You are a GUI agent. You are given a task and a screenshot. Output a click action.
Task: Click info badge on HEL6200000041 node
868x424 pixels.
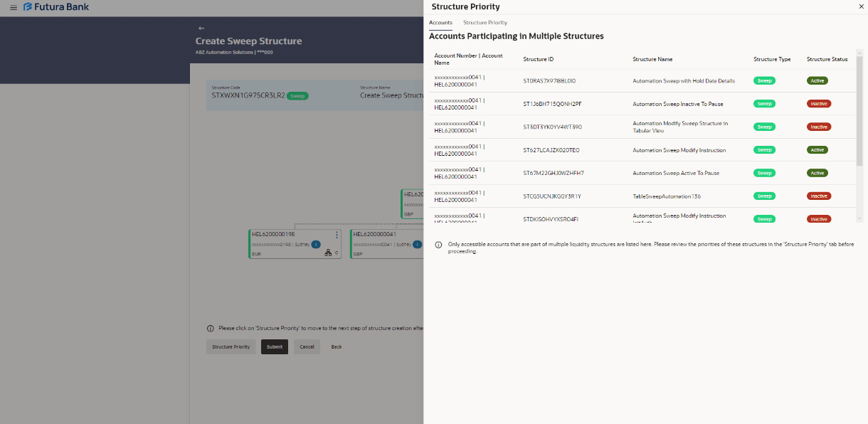pyautogui.click(x=418, y=244)
